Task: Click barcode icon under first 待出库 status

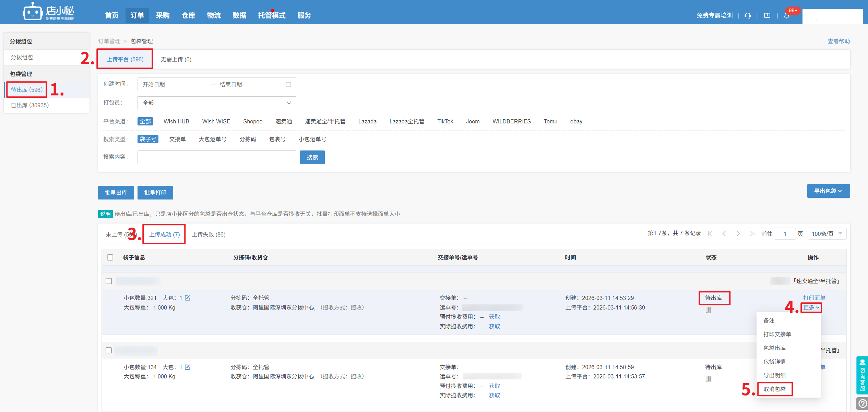Action: click(x=709, y=310)
